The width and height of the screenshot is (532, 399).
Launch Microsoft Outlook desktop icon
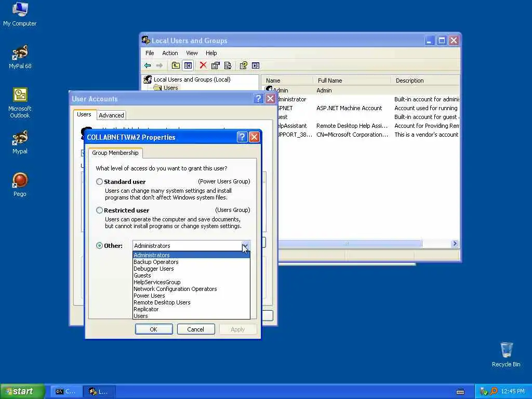point(20,103)
